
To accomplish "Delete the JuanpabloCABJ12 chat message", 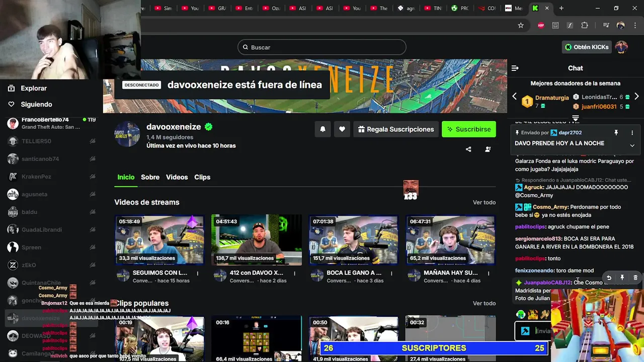I will click(x=635, y=278).
